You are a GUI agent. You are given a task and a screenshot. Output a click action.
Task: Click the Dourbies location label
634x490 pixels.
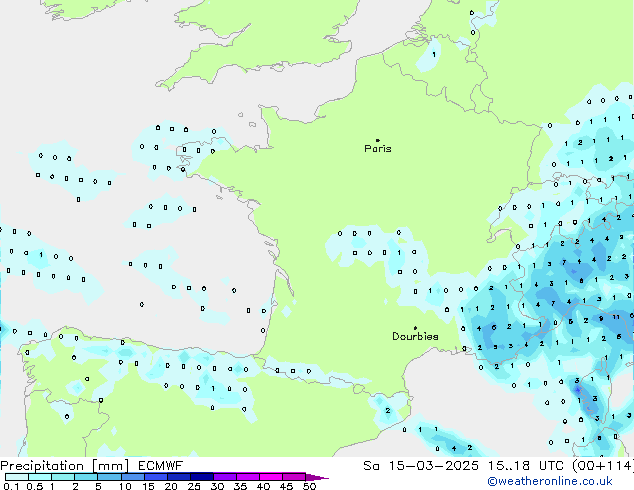[x=415, y=336]
